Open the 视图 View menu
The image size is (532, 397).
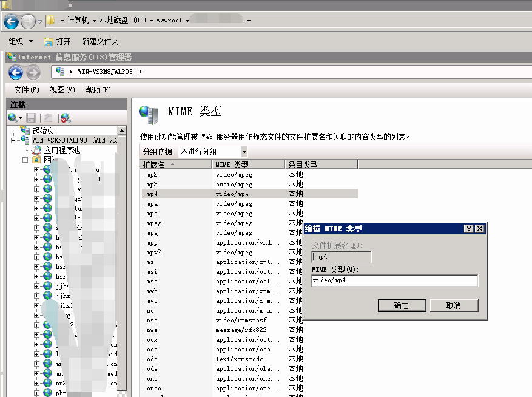62,90
